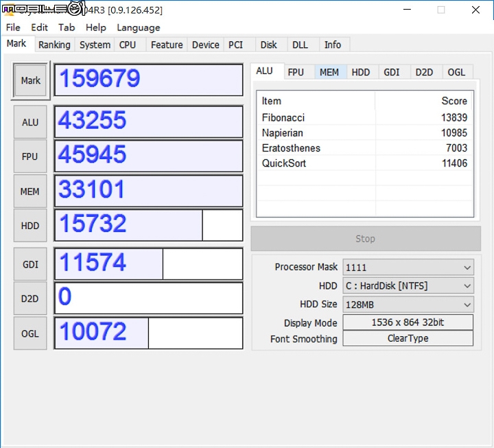
Task: Switch to the Ranking tab
Action: (x=54, y=45)
